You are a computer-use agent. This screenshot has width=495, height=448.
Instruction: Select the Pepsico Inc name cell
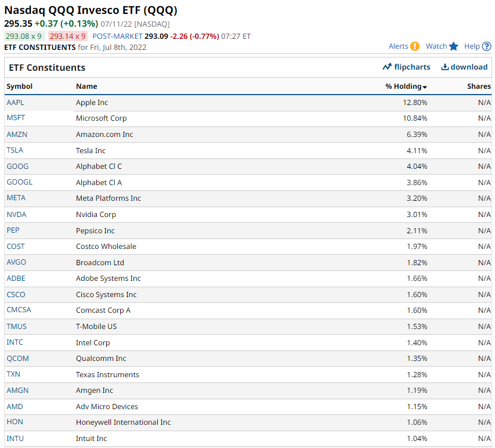click(95, 231)
